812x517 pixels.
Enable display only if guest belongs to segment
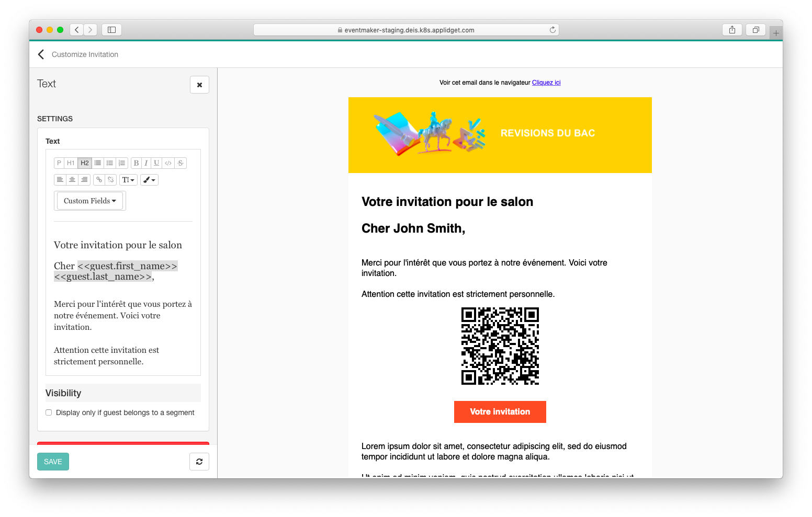49,412
